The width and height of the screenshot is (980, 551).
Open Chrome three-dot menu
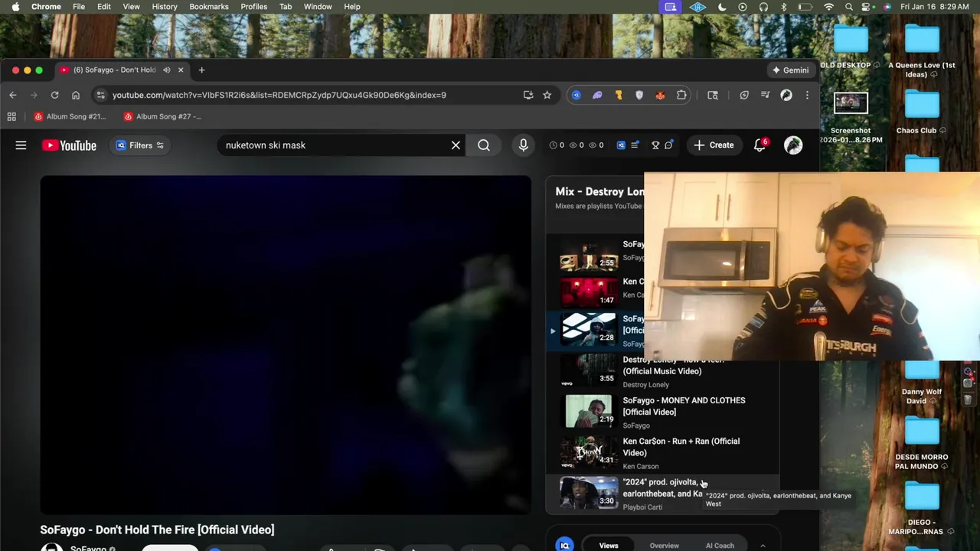(x=807, y=95)
